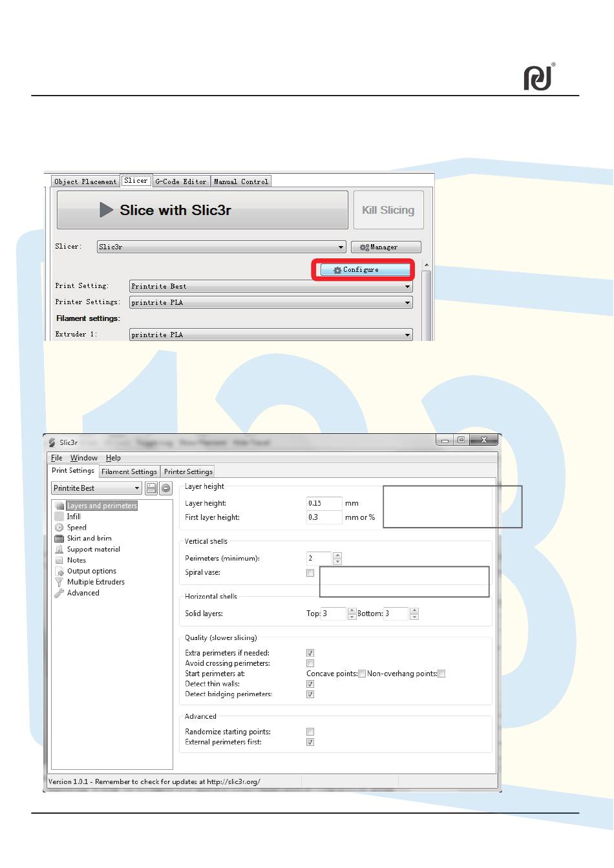614x868 pixels.
Task: Click the Configure gear button
Action: click(x=365, y=269)
